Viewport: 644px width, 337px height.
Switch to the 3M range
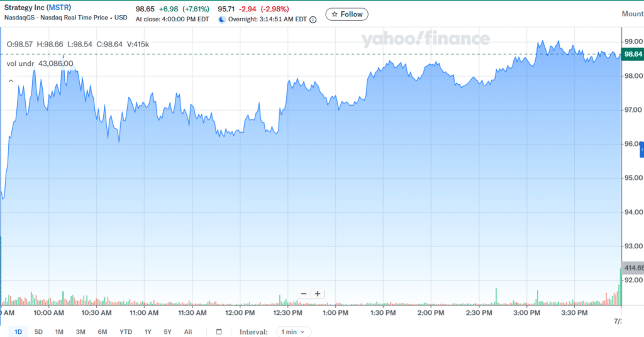(x=80, y=332)
